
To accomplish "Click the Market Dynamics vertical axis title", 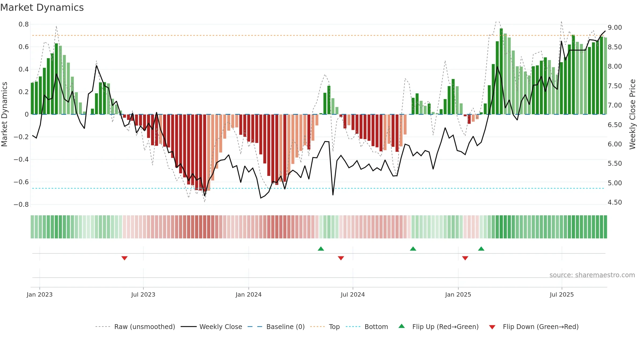I will pos(4,114).
